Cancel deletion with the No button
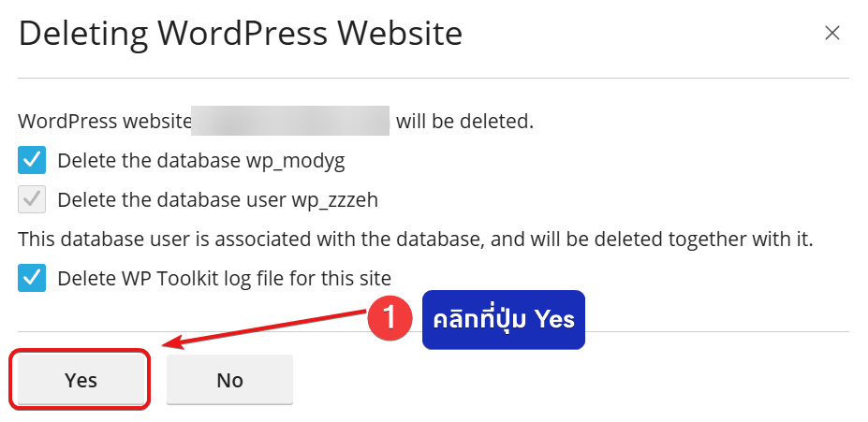This screenshot has width=868, height=422. (x=229, y=380)
